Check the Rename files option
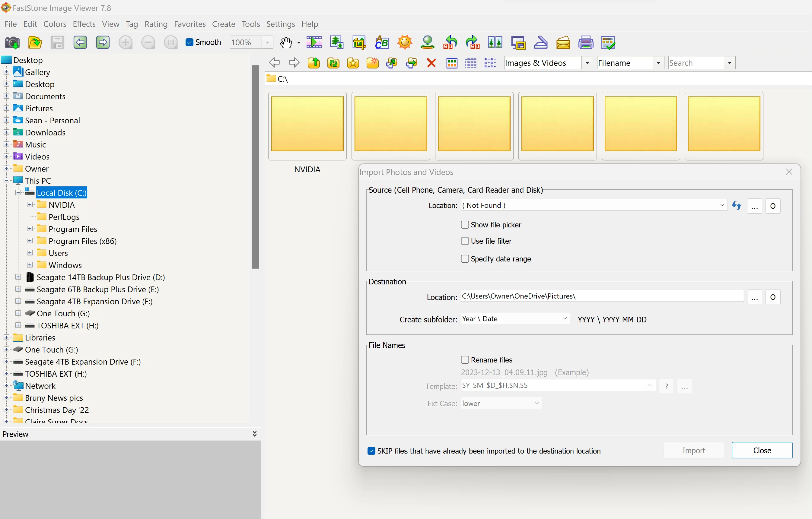The image size is (812, 519). [x=465, y=360]
